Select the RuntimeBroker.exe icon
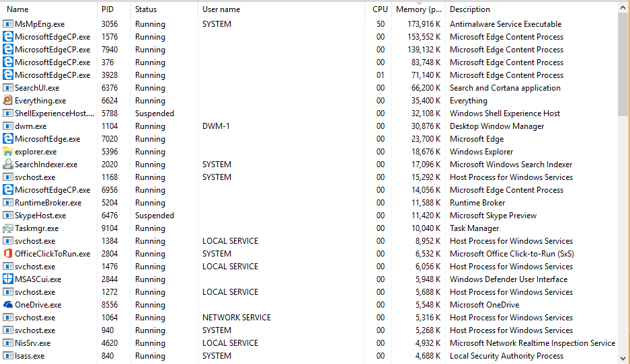This screenshot has width=630, height=364. 7,203
